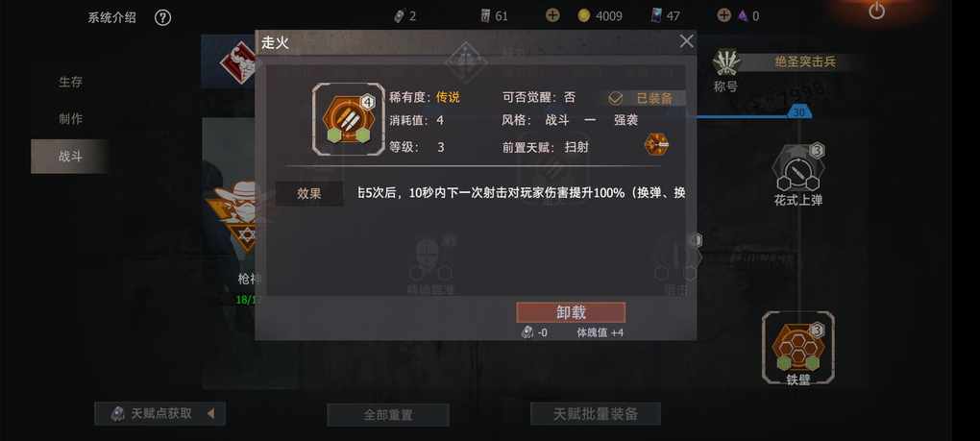Image resolution: width=980 pixels, height=441 pixels.
Task: Select the 铁壁 talent node
Action: 798,348
